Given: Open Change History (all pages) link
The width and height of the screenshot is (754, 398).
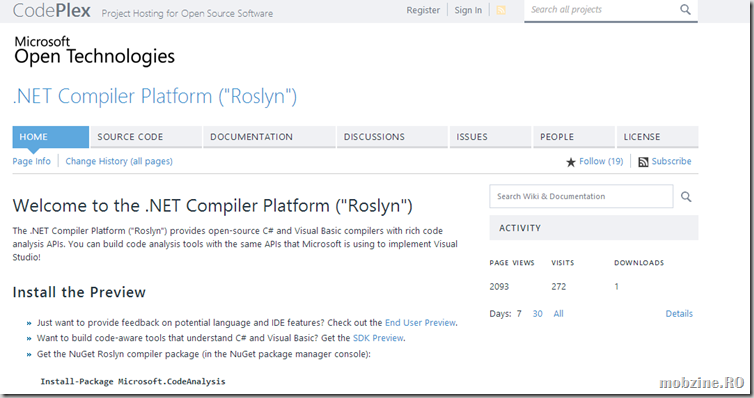Looking at the screenshot, I should tap(119, 161).
